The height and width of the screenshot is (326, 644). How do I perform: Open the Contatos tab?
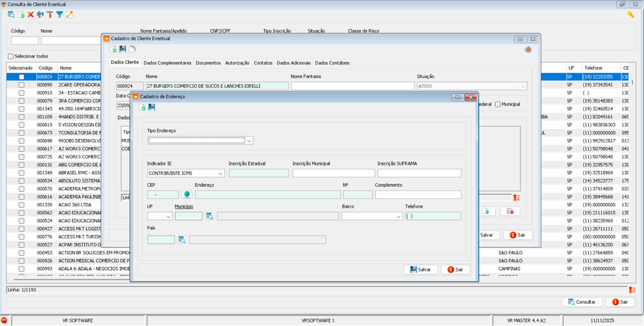point(263,63)
